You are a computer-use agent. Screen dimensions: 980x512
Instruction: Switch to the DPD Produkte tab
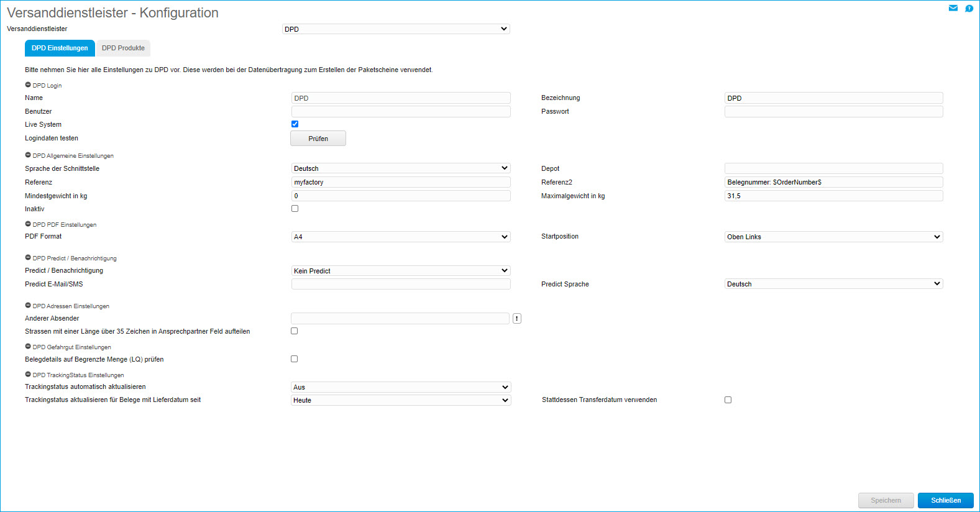(123, 48)
